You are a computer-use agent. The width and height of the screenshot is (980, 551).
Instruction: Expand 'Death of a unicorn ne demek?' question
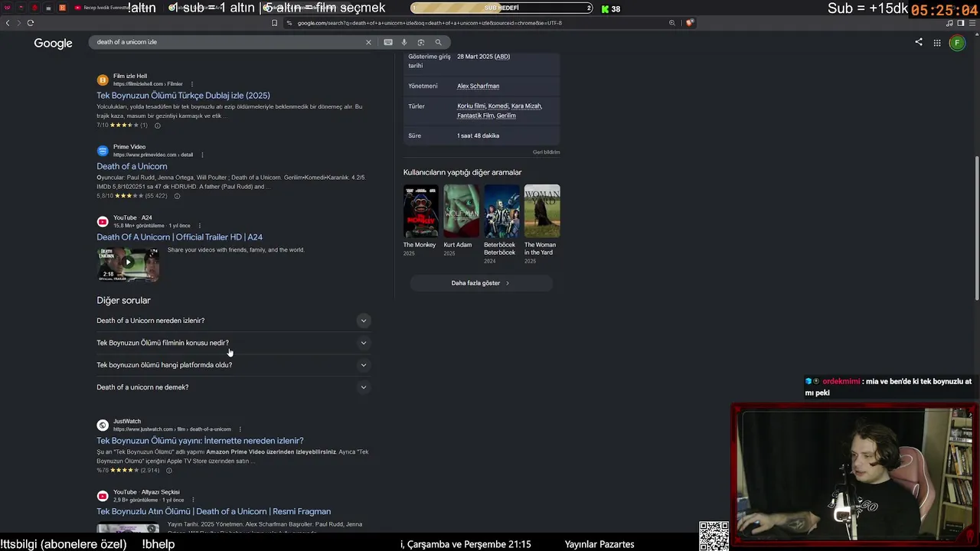pyautogui.click(x=233, y=387)
